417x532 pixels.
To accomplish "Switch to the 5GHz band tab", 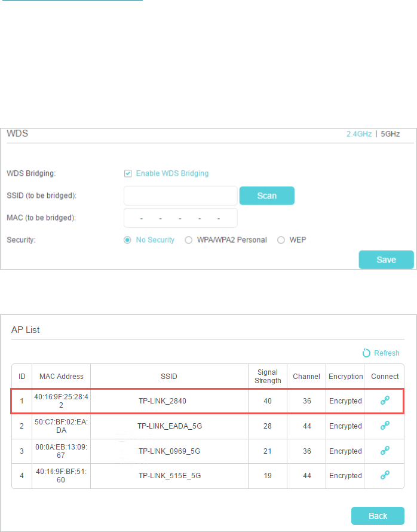I will [390, 134].
